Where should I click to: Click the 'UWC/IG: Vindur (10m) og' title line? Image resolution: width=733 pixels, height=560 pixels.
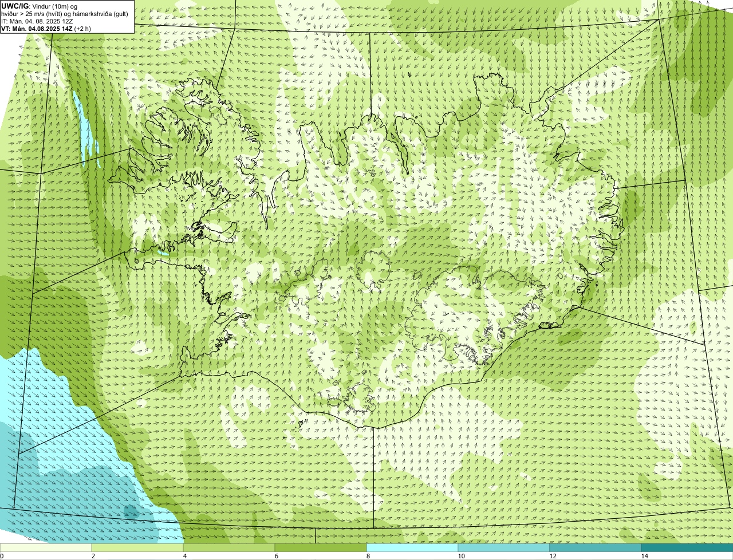[39, 6]
